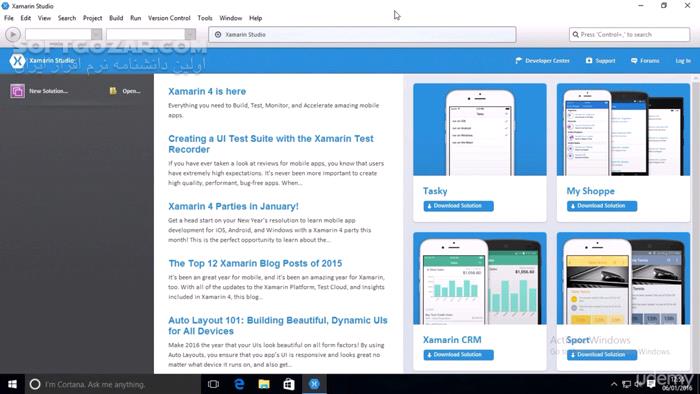Click the Developer Center flag icon
This screenshot has height=394, width=700.
[x=518, y=61]
